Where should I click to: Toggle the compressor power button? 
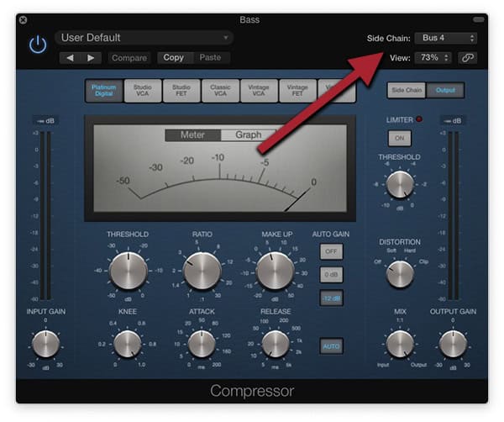point(38,45)
